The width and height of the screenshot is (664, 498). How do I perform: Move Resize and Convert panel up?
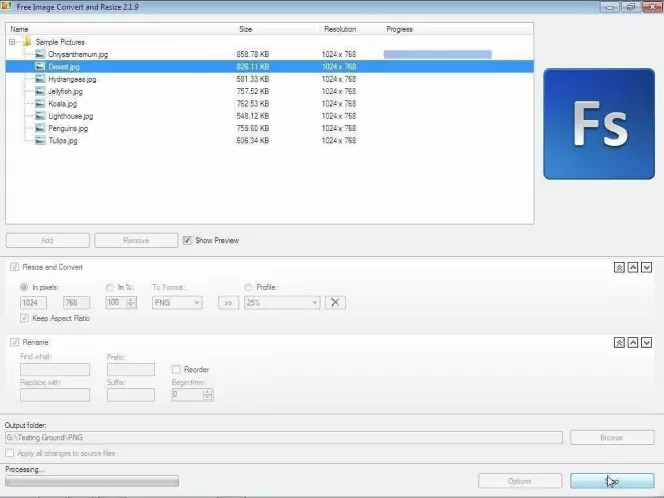(x=633, y=267)
